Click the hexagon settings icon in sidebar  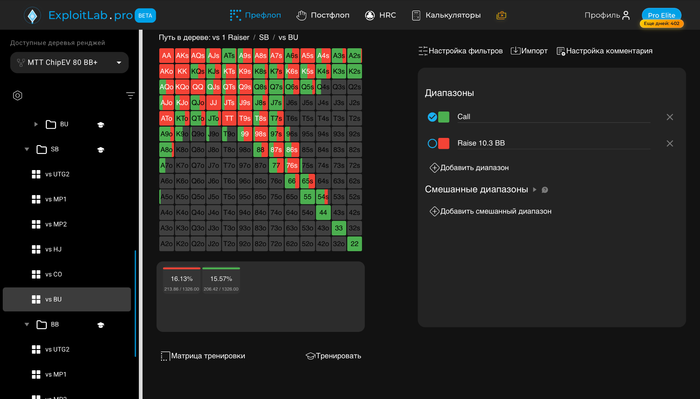pos(17,96)
